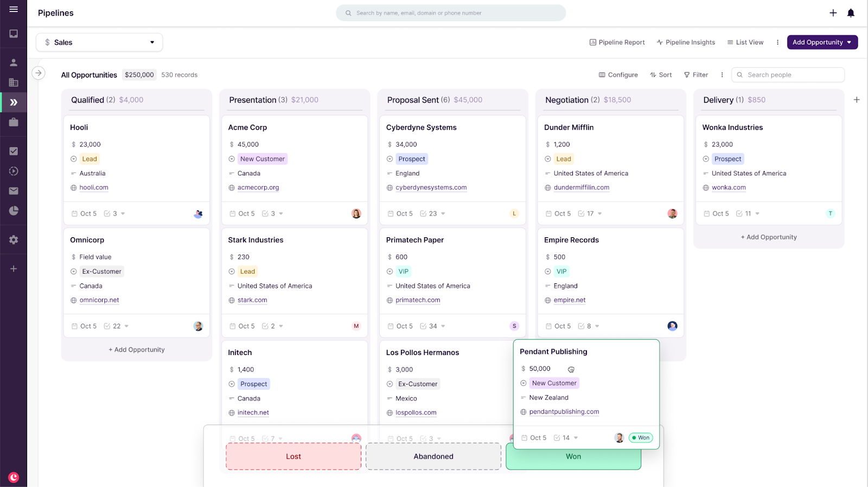Open tasks checkbox on Dunder Mifflin card
This screenshot has height=487, width=868.
581,214
